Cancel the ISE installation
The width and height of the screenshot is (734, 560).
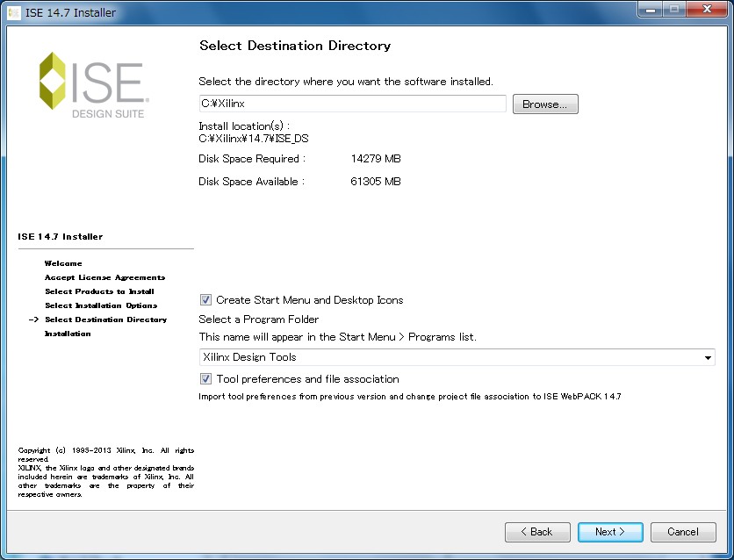point(683,532)
